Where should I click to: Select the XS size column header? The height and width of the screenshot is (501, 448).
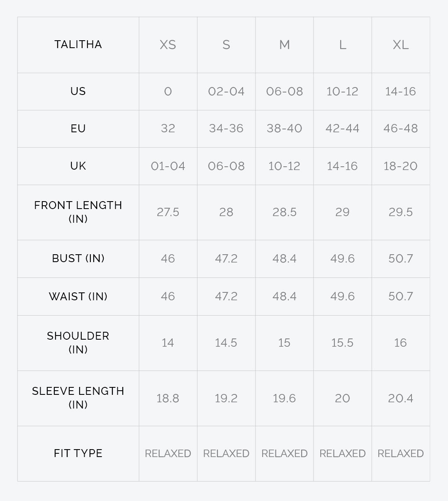168,45
